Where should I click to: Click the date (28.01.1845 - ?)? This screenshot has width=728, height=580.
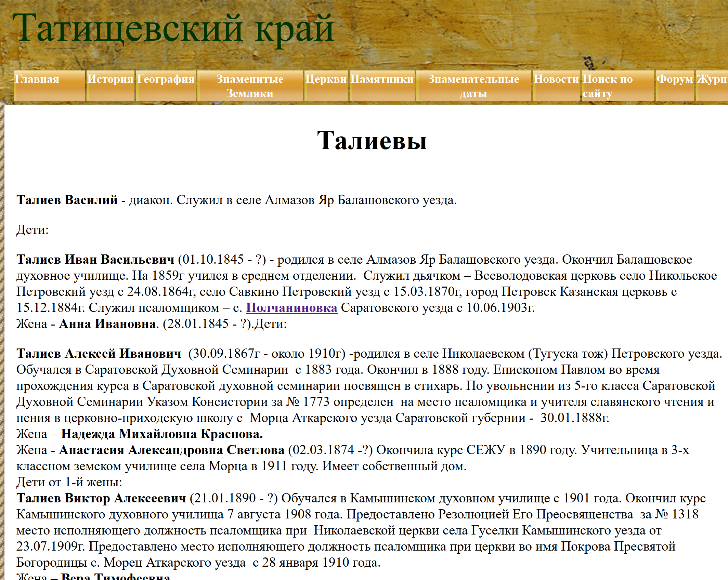click(207, 324)
